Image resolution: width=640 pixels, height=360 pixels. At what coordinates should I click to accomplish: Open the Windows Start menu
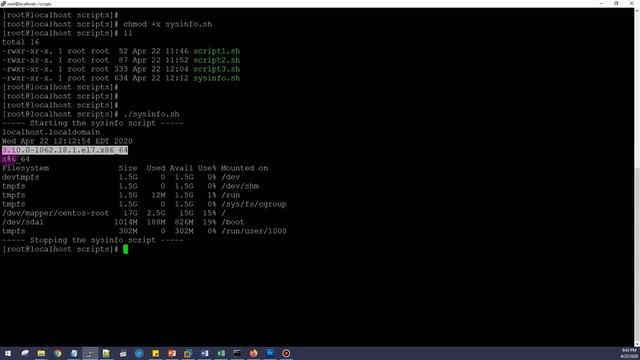tap(8, 353)
